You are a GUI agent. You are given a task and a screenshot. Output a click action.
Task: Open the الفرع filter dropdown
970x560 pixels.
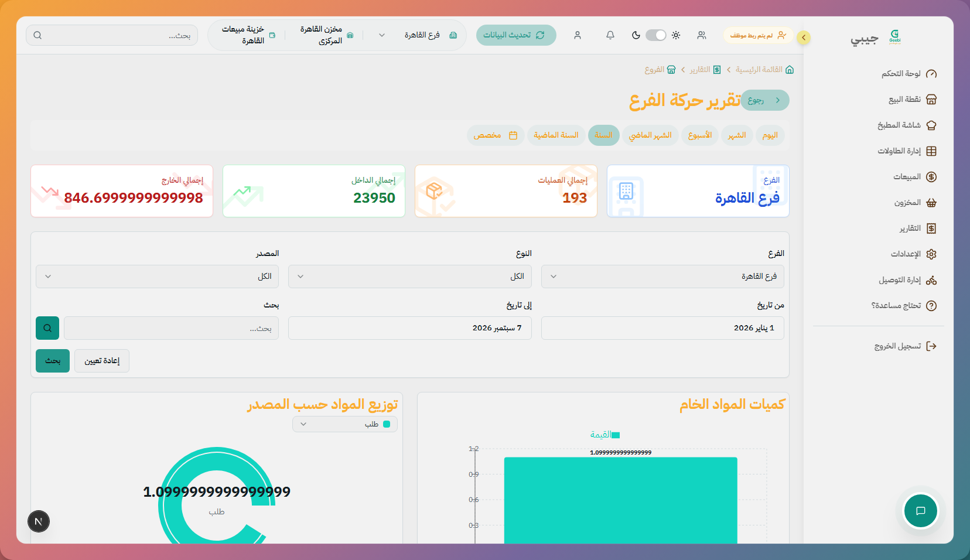662,276
